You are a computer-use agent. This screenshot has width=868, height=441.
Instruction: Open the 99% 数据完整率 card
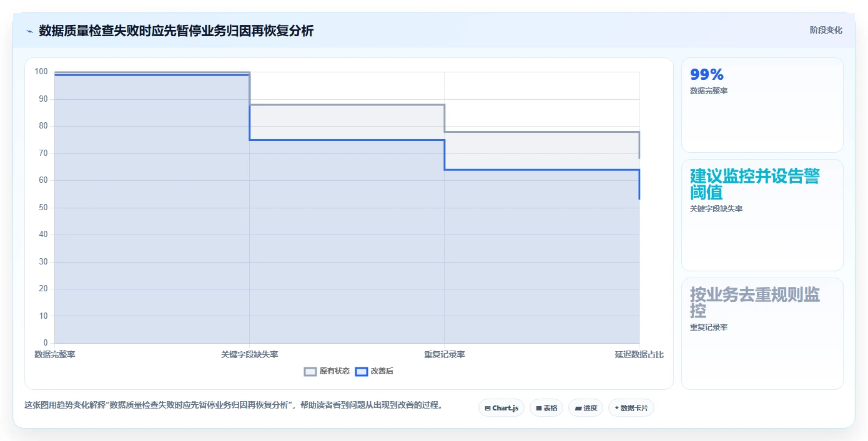click(762, 105)
